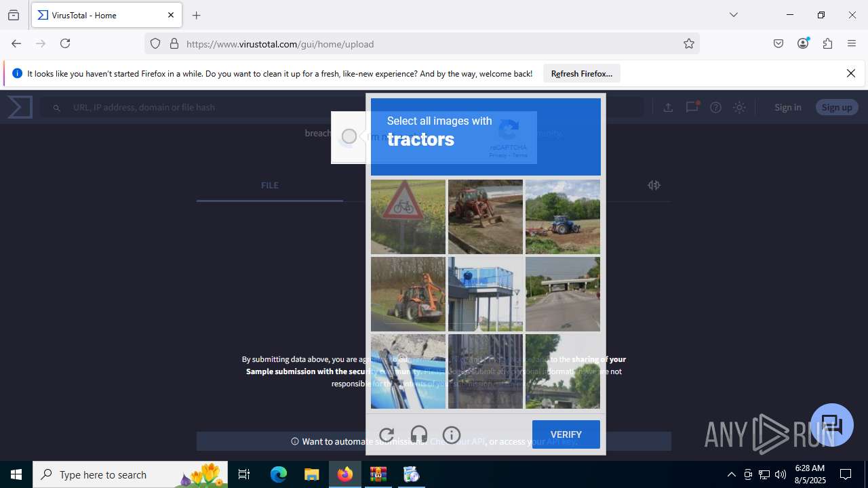Click the Sign in link

tap(788, 107)
